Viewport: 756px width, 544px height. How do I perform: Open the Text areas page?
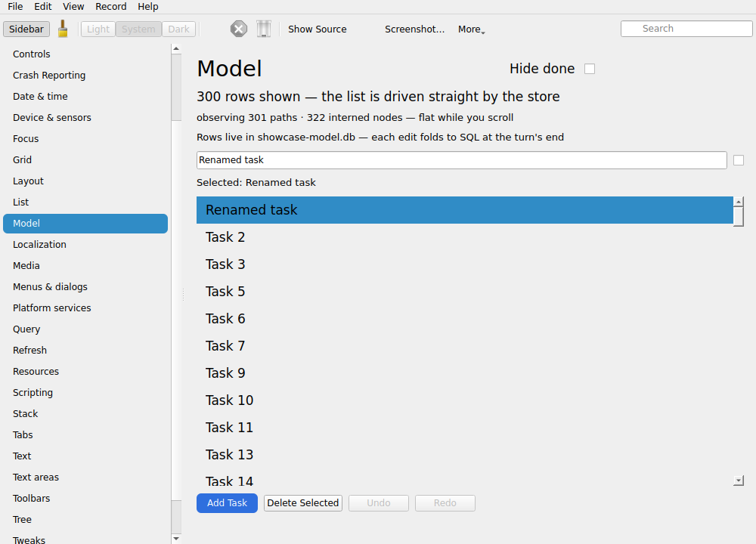click(85, 478)
